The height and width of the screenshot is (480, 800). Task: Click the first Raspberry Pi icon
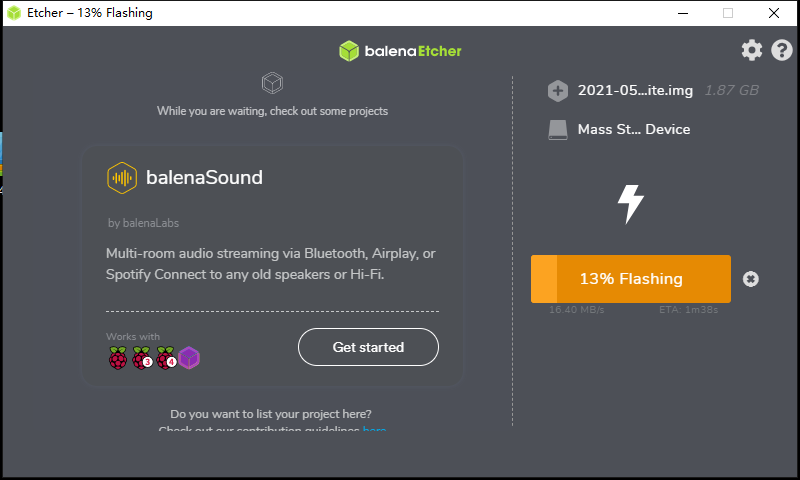pos(118,358)
